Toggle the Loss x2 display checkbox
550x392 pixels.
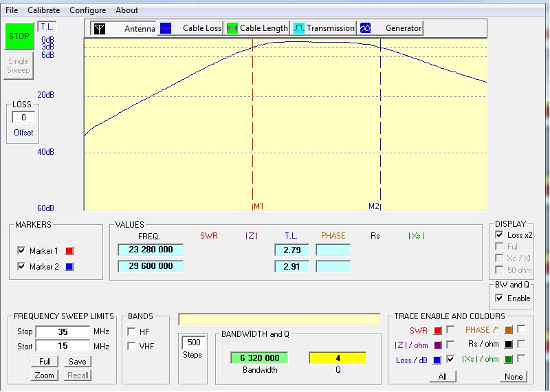[x=499, y=235]
